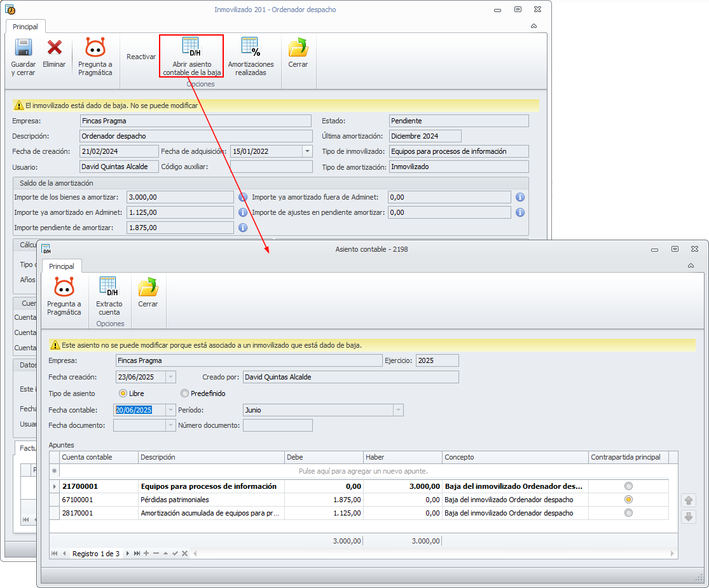
Task: Open the Fecha de adquisición date dropdown
Action: coord(307,151)
